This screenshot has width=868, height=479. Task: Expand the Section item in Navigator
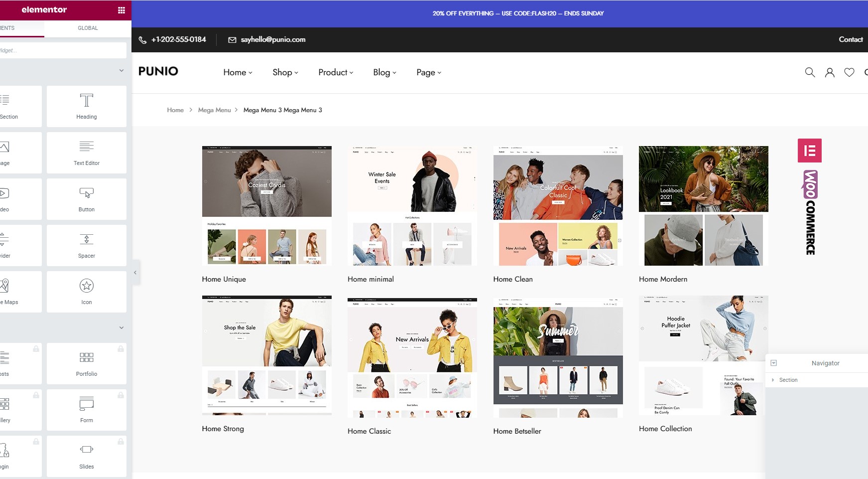click(x=773, y=380)
